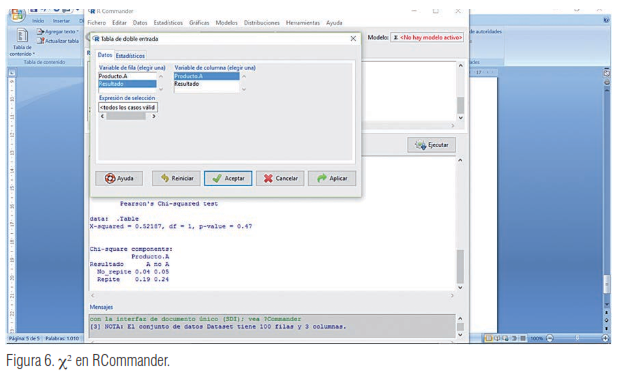The width and height of the screenshot is (623, 374).
Task: Click the output pane scroll down arrow
Action: 460,287
